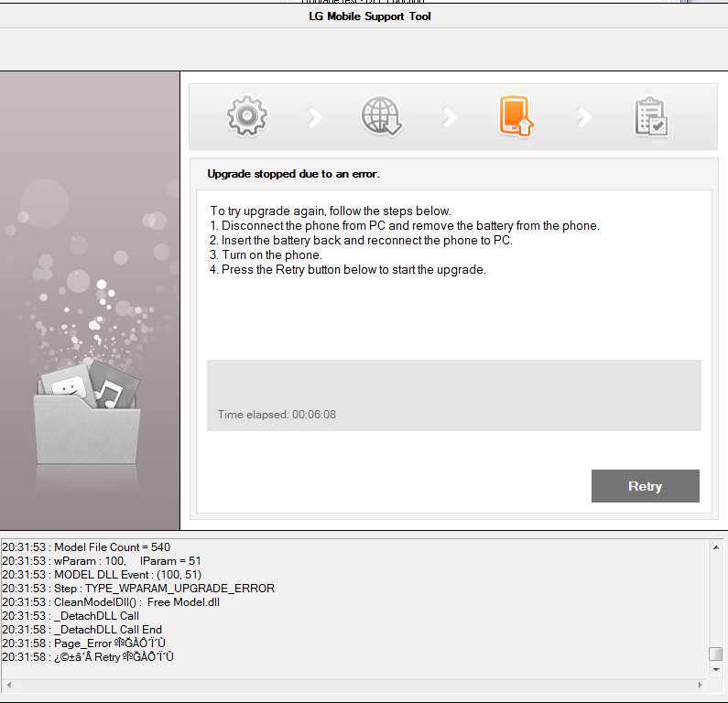Click log line 'wParam : 100, lParam = 51'
The width and height of the screenshot is (728, 703).
tap(102, 561)
